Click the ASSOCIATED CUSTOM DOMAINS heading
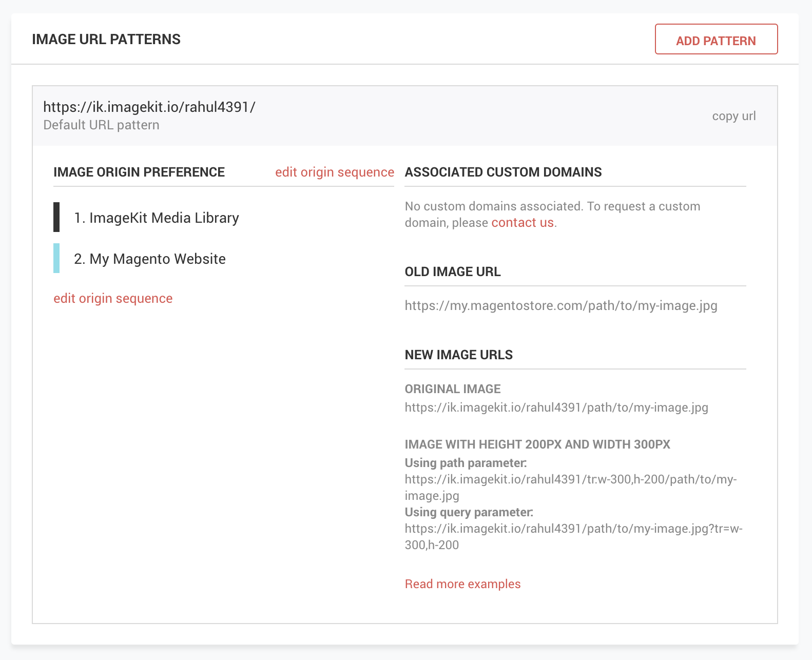Screen dimensions: 812x660 (503, 172)
